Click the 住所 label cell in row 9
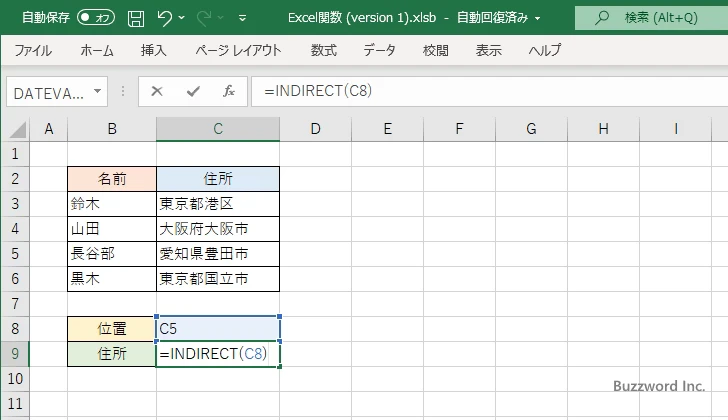728x420 pixels. tap(112, 354)
